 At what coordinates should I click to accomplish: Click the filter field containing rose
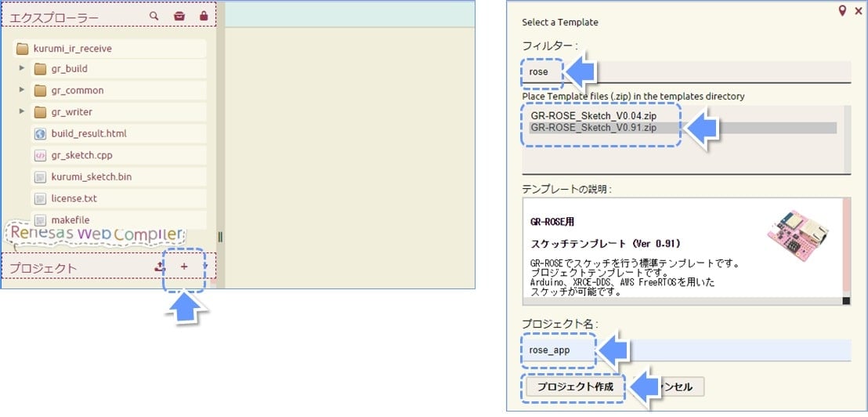point(686,71)
